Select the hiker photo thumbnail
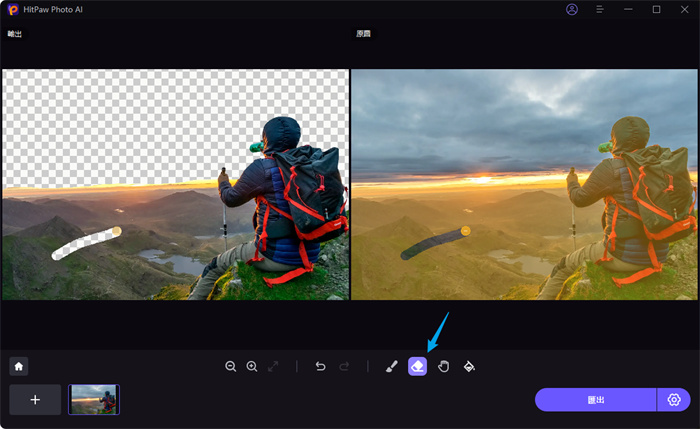700x429 pixels. tap(94, 400)
